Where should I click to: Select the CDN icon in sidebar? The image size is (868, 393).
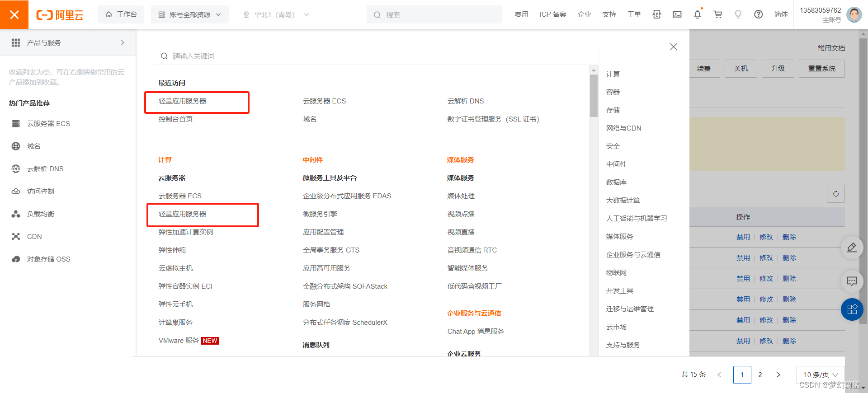point(16,236)
